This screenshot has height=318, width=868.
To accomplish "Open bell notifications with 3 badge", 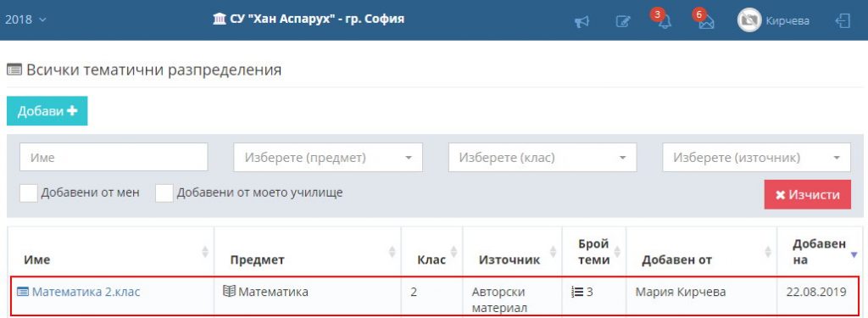I will coord(663,20).
